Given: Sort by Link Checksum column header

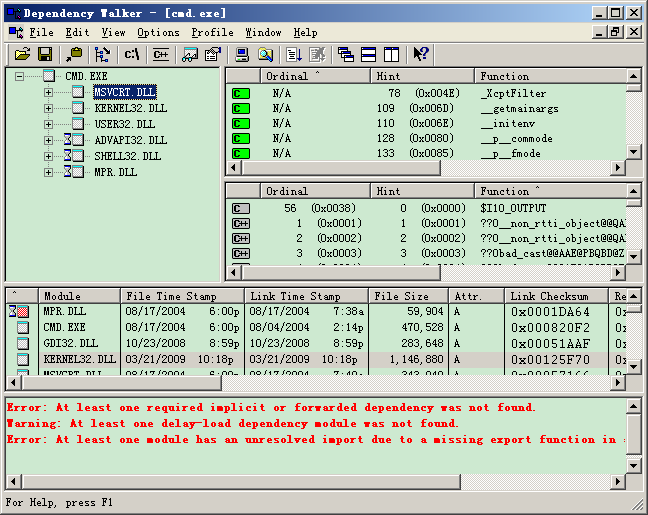Looking at the screenshot, I should click(556, 296).
